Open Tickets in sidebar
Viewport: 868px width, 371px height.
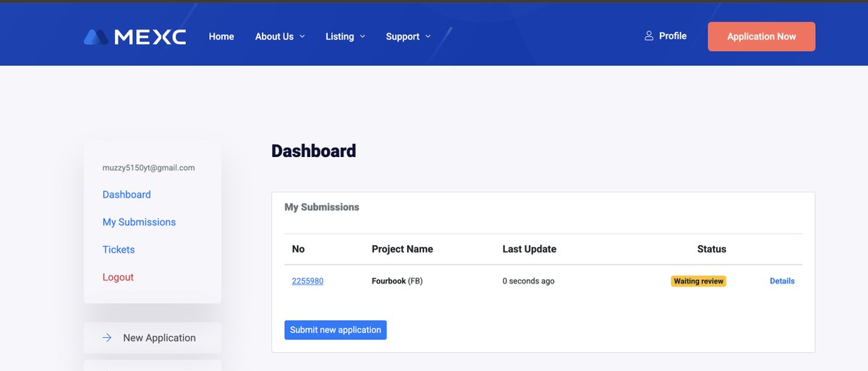(119, 250)
